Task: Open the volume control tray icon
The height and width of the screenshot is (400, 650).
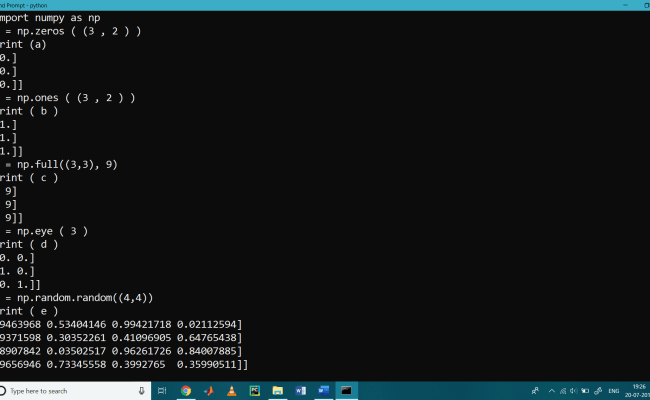Action: coord(574,391)
